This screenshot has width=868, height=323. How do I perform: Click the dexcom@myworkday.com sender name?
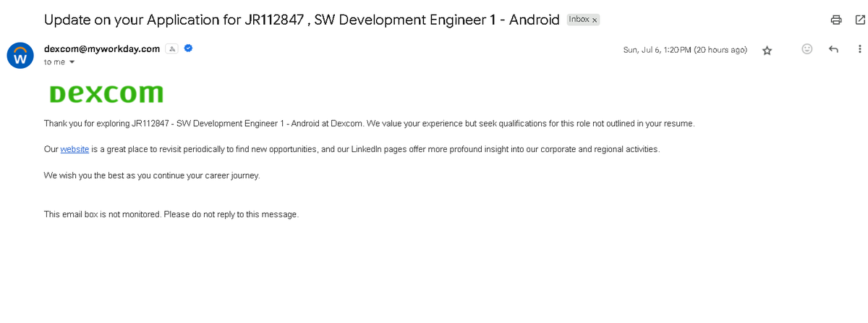click(102, 49)
